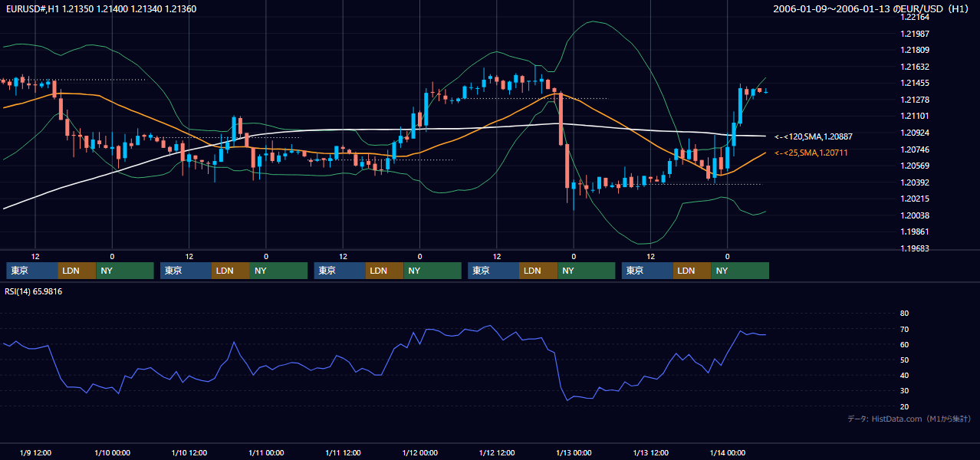Click price axis value 1.22164
Viewport: 980px width, 460px height.
tap(915, 17)
